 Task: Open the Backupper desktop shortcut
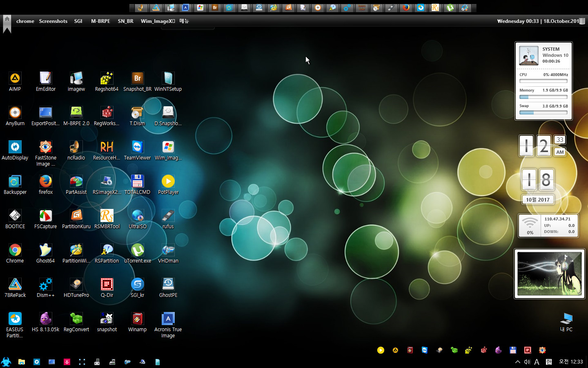click(15, 185)
